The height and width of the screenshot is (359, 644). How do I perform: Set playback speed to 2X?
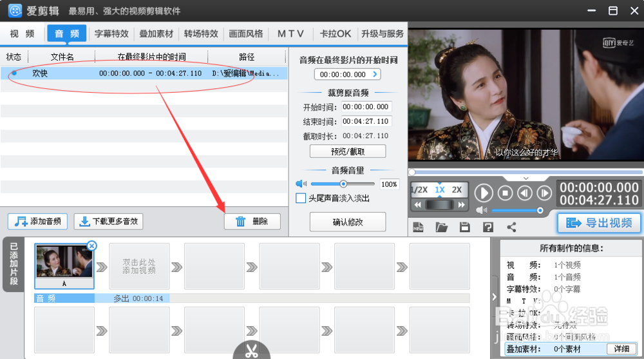point(457,189)
